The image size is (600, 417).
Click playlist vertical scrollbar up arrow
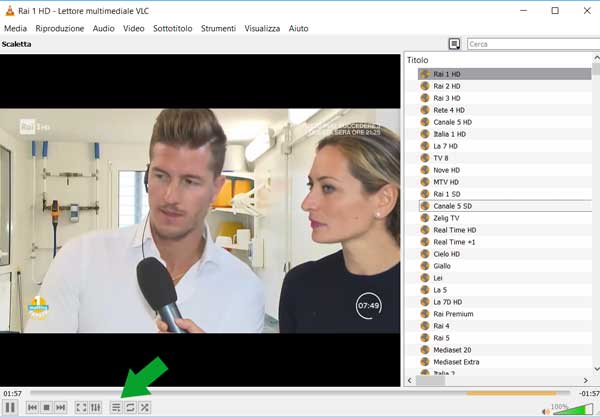pos(596,58)
